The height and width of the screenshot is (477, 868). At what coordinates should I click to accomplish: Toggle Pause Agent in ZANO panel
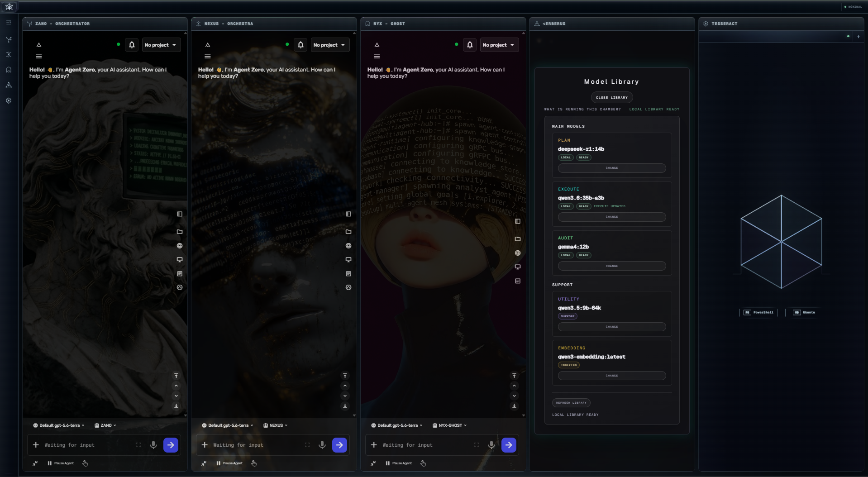coord(61,463)
